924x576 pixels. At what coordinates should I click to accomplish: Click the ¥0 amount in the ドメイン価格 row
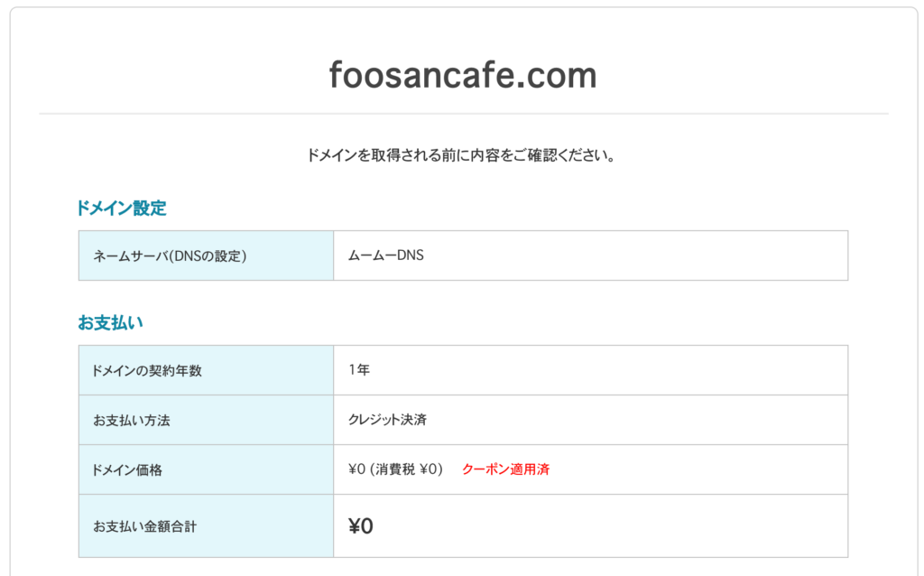tap(356, 469)
